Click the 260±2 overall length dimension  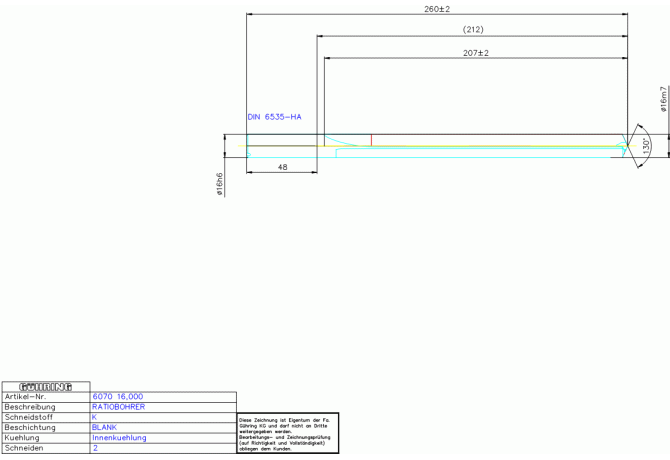437,9
